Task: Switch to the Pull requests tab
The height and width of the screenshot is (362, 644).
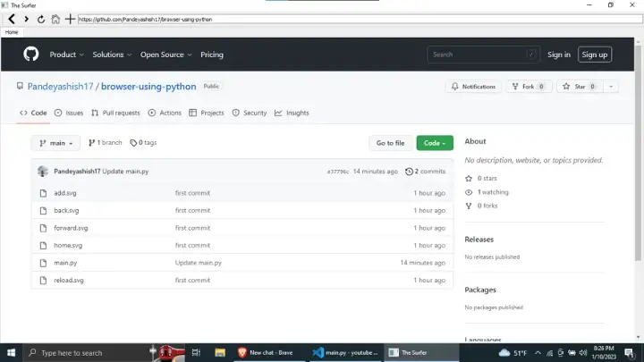Action: coord(115,113)
